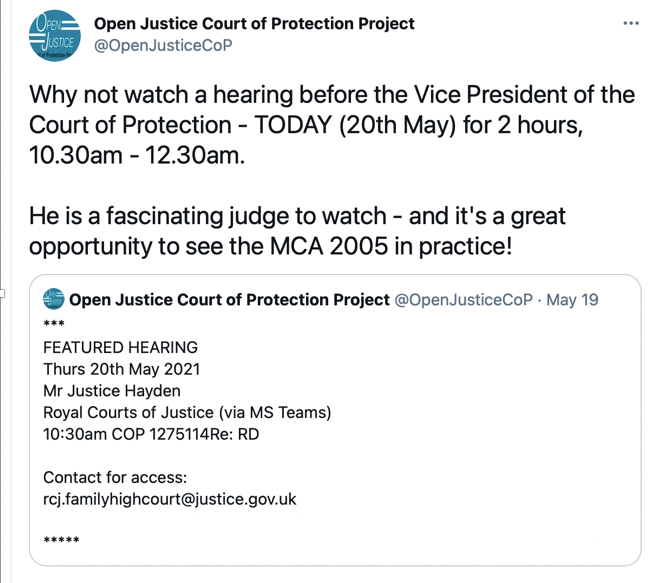This screenshot has width=655, height=583.
Task: Open the author's display name at top
Action: click(x=254, y=23)
